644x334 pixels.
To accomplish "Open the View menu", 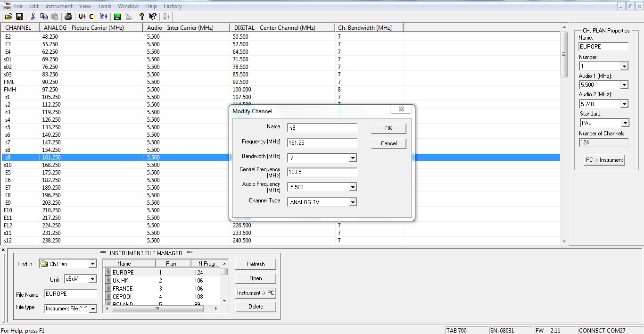I will (85, 6).
